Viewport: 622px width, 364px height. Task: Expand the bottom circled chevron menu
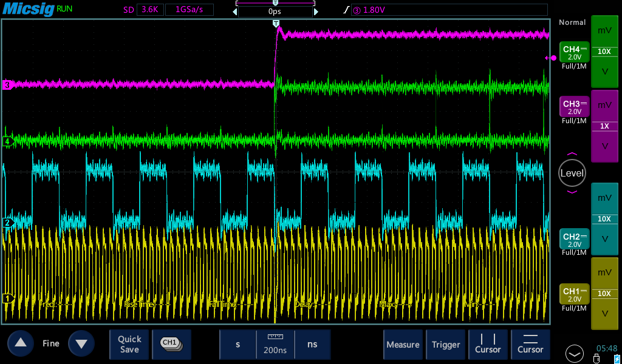coord(574,352)
